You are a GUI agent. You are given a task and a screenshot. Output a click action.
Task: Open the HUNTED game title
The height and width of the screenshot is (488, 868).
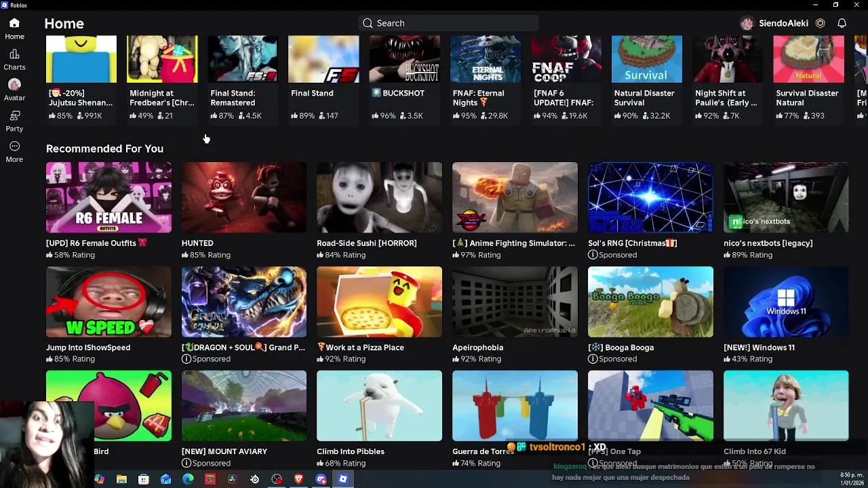coord(197,243)
